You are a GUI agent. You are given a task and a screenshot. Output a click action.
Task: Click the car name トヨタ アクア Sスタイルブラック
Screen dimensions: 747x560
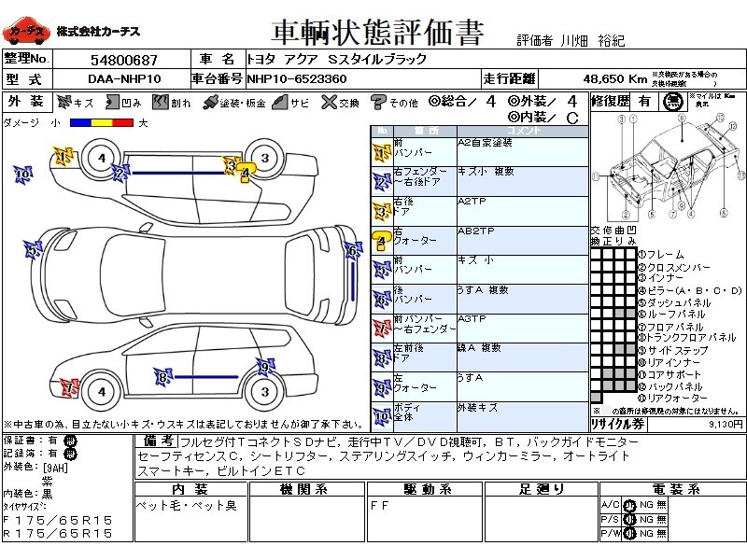[x=336, y=60]
